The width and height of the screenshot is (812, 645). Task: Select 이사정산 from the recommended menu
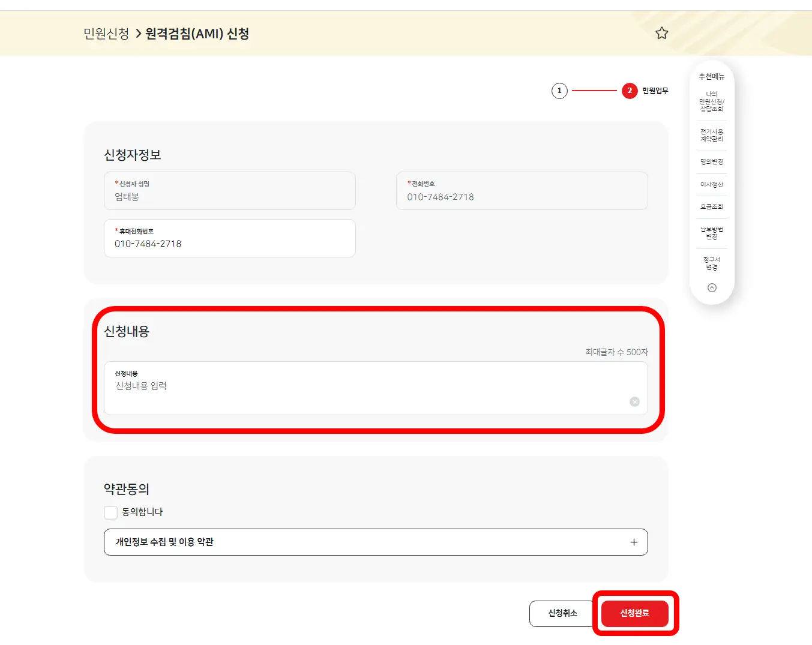click(x=712, y=184)
